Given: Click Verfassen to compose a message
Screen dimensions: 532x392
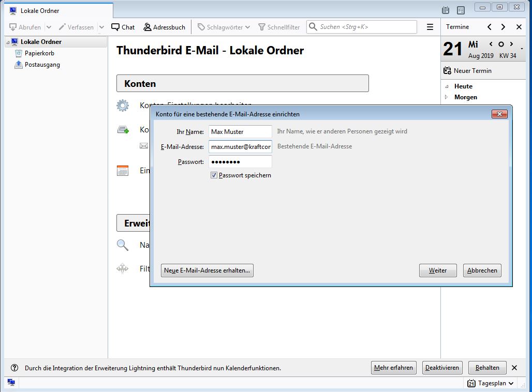Looking at the screenshot, I should click(x=76, y=27).
